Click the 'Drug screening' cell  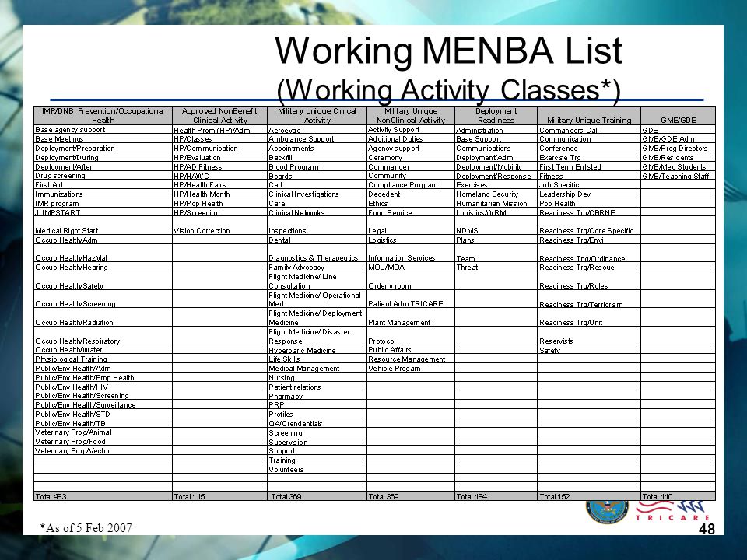pyautogui.click(x=103, y=176)
